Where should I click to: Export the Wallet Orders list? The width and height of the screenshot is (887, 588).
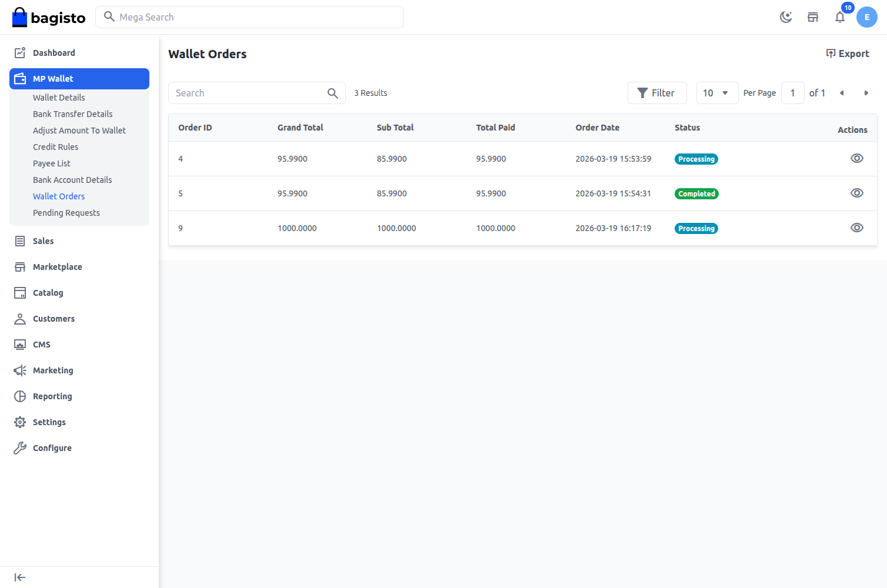point(848,54)
